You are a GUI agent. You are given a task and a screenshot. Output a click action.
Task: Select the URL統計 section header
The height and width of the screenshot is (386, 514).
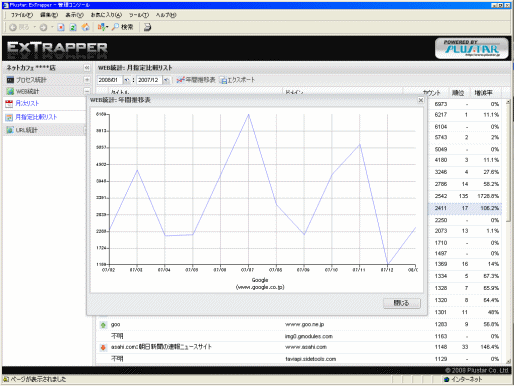pos(45,130)
